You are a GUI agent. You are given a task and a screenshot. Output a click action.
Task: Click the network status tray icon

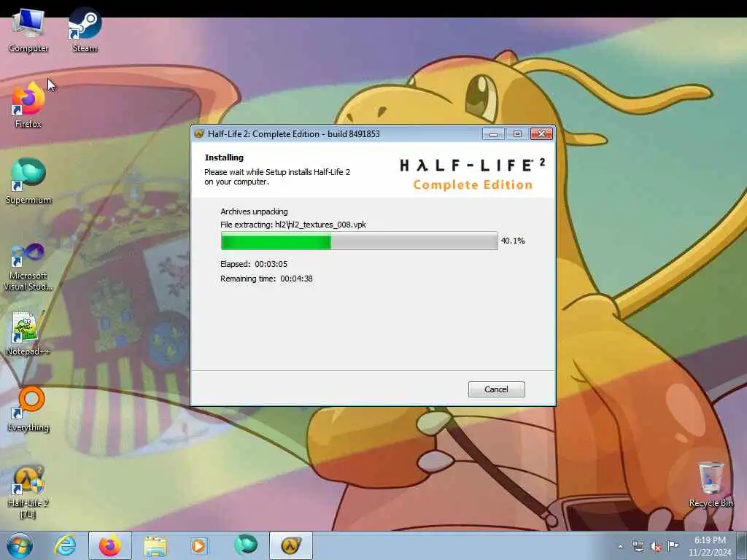click(638, 547)
